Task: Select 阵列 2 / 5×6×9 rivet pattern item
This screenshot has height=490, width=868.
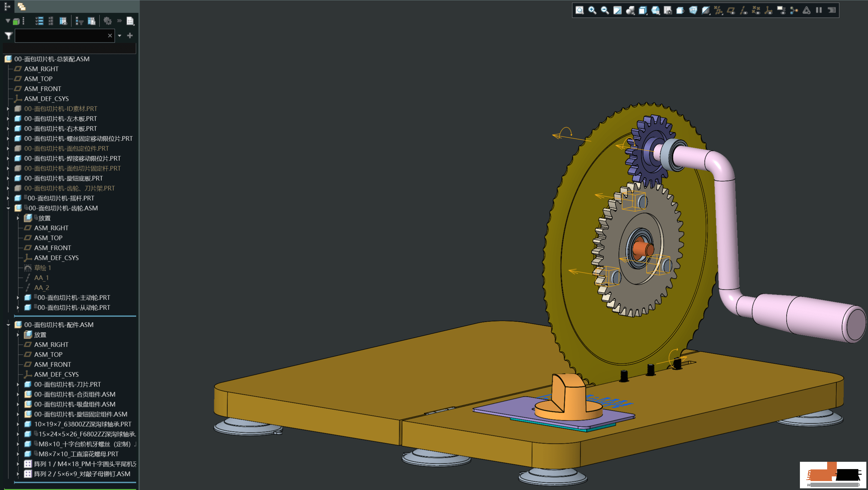Action: tap(82, 474)
